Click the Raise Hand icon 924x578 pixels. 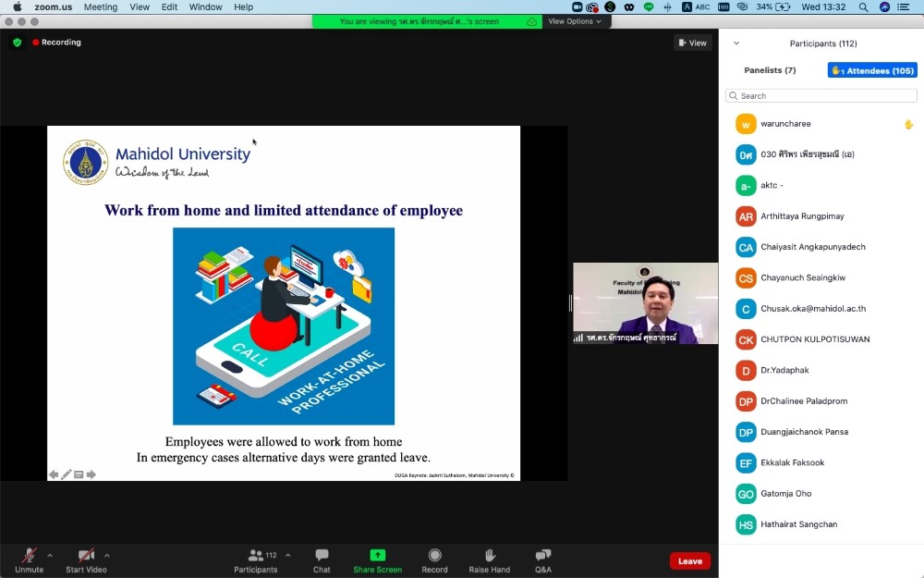coord(489,556)
